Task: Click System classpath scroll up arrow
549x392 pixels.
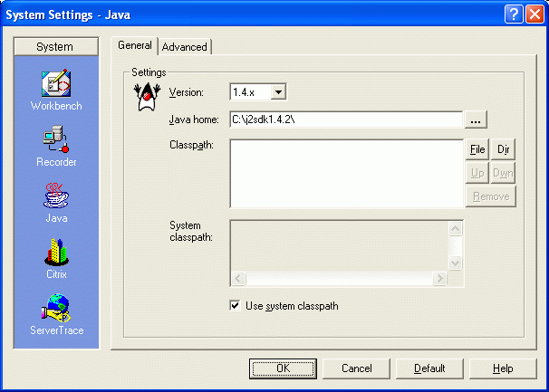Action: (455, 229)
